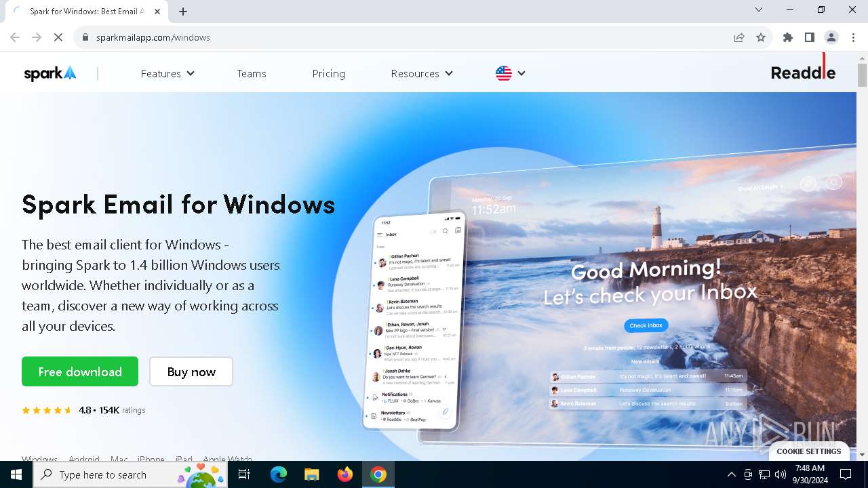The image size is (868, 488).
Task: Expand the Resources dropdown menu
Action: (422, 73)
